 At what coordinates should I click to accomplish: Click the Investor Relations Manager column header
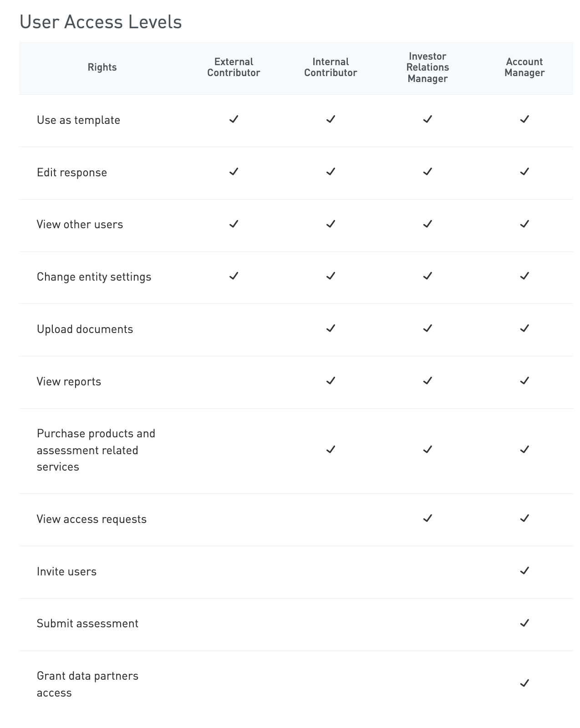click(x=427, y=67)
